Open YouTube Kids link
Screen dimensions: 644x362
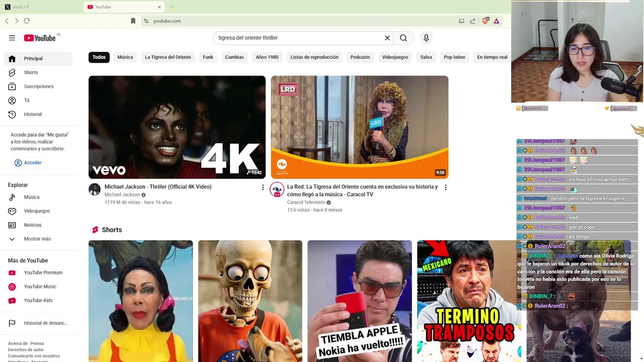point(38,301)
